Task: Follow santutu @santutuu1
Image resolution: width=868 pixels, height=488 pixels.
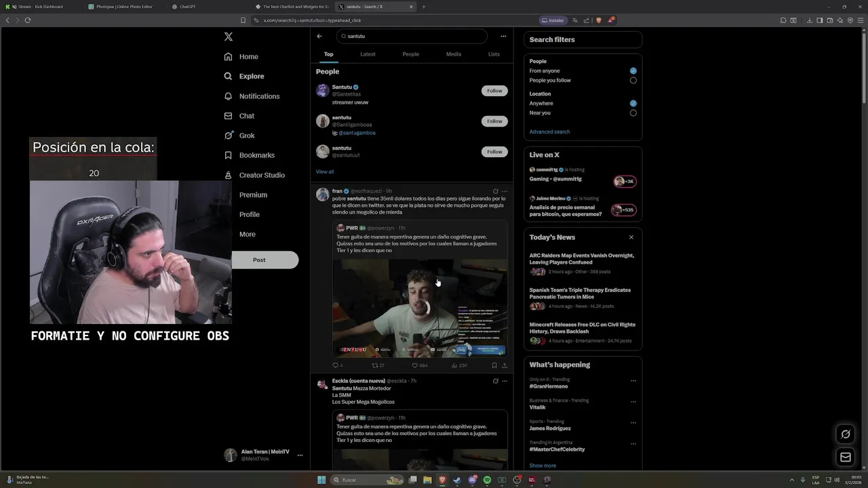Action: (x=494, y=152)
